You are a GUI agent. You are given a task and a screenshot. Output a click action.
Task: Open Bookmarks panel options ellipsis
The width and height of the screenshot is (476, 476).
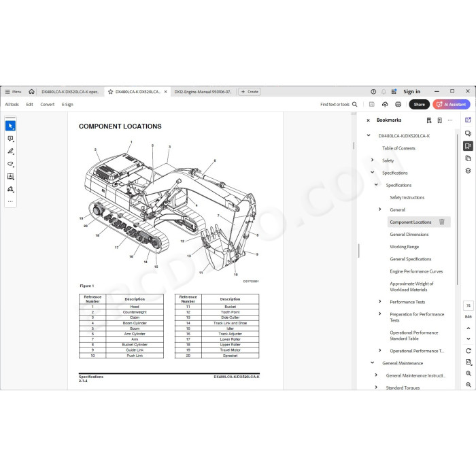pyautogui.click(x=450, y=120)
